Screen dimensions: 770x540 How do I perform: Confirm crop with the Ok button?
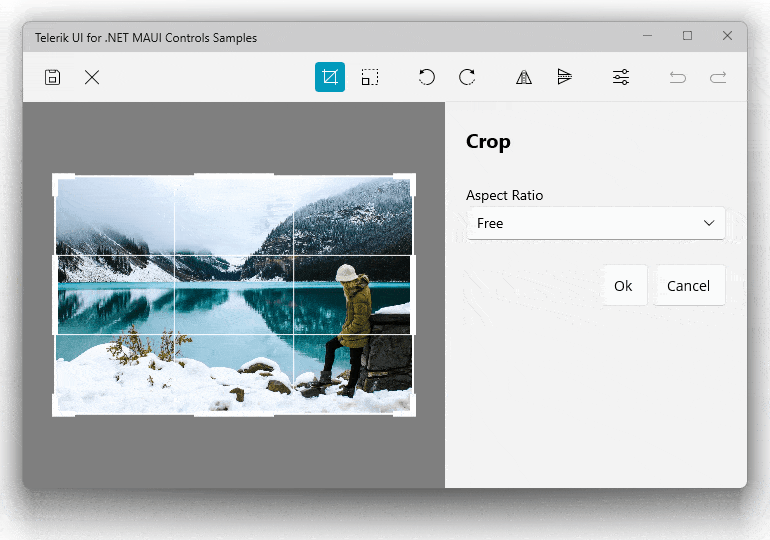pos(625,285)
